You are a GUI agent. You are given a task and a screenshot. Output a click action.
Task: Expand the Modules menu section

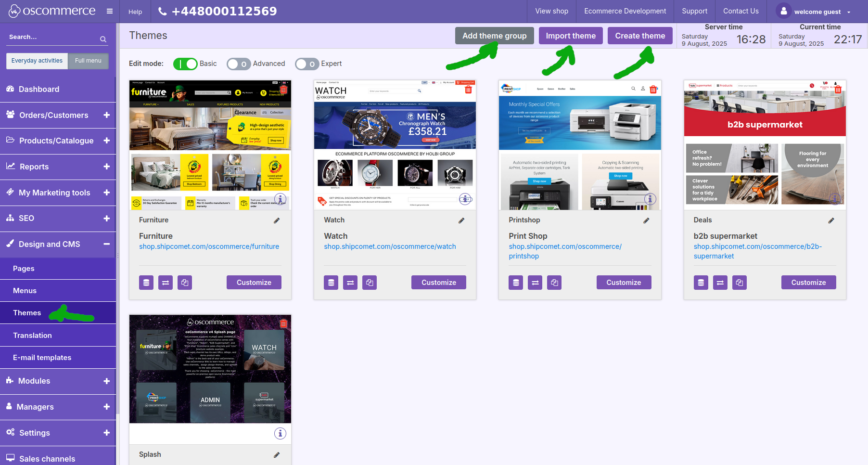[106, 381]
